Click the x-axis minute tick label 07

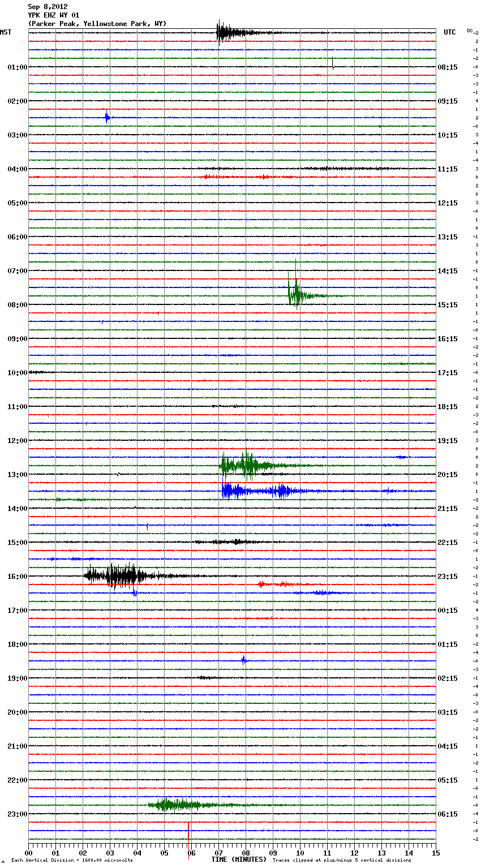(x=218, y=853)
